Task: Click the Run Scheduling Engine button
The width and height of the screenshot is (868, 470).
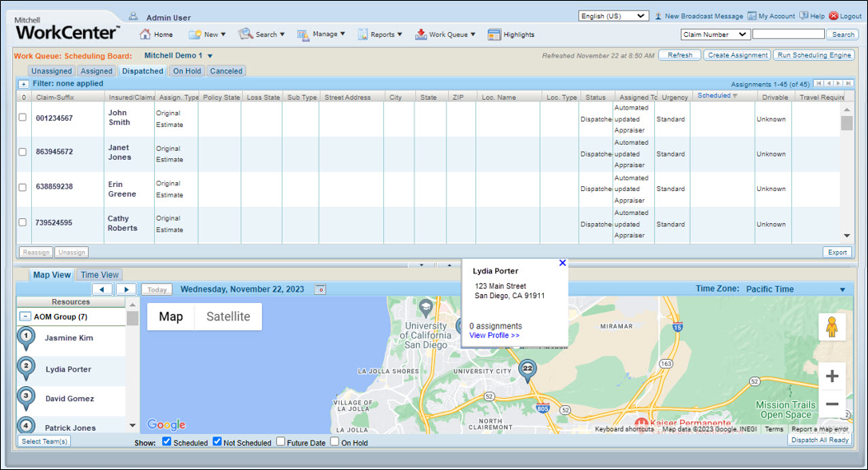Action: click(814, 55)
